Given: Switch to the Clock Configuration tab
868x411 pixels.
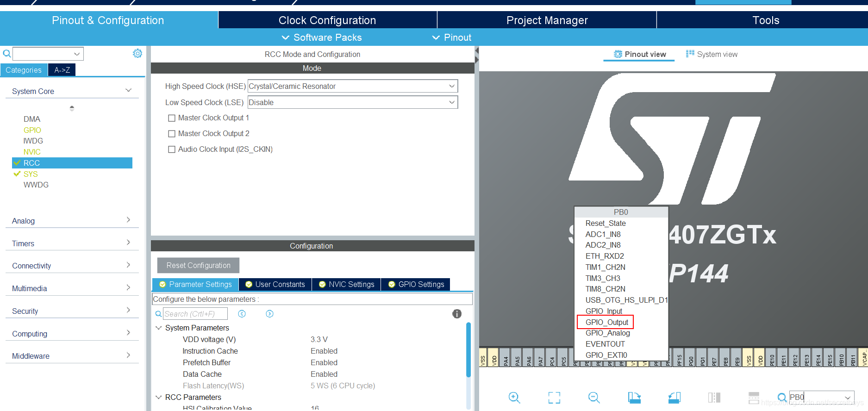Looking at the screenshot, I should click(x=327, y=20).
